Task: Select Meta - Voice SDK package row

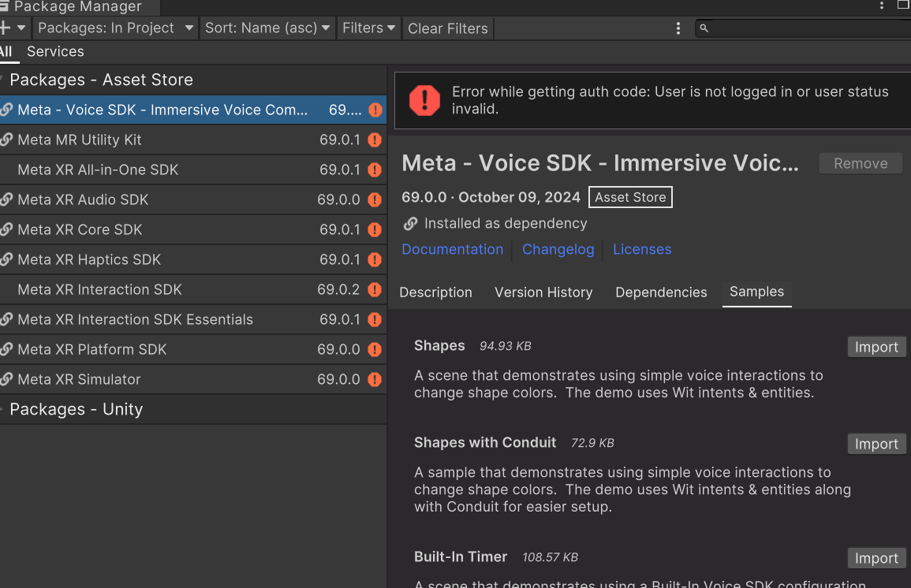Action: [193, 110]
